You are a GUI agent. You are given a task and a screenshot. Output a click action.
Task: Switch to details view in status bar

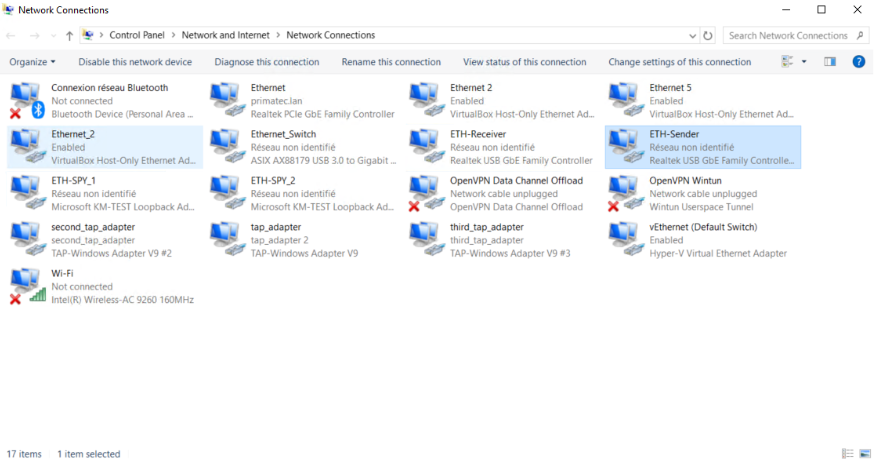pyautogui.click(x=848, y=454)
